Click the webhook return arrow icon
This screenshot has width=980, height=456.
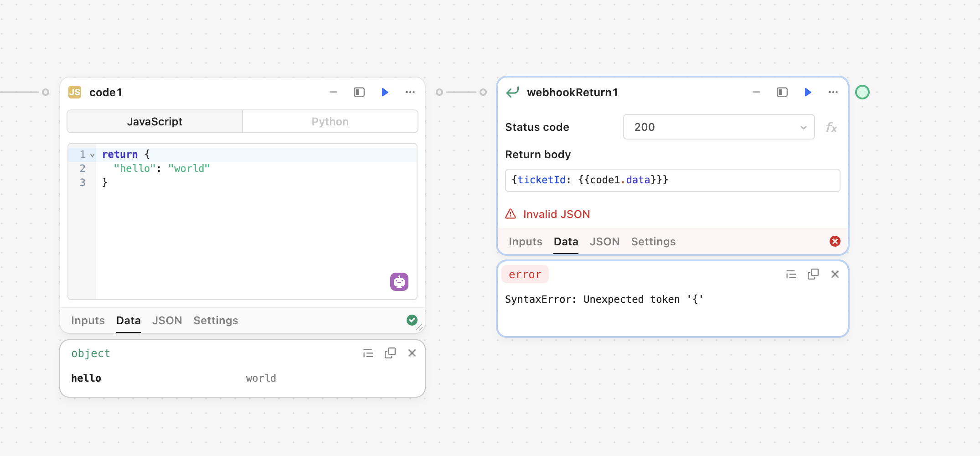coord(513,91)
